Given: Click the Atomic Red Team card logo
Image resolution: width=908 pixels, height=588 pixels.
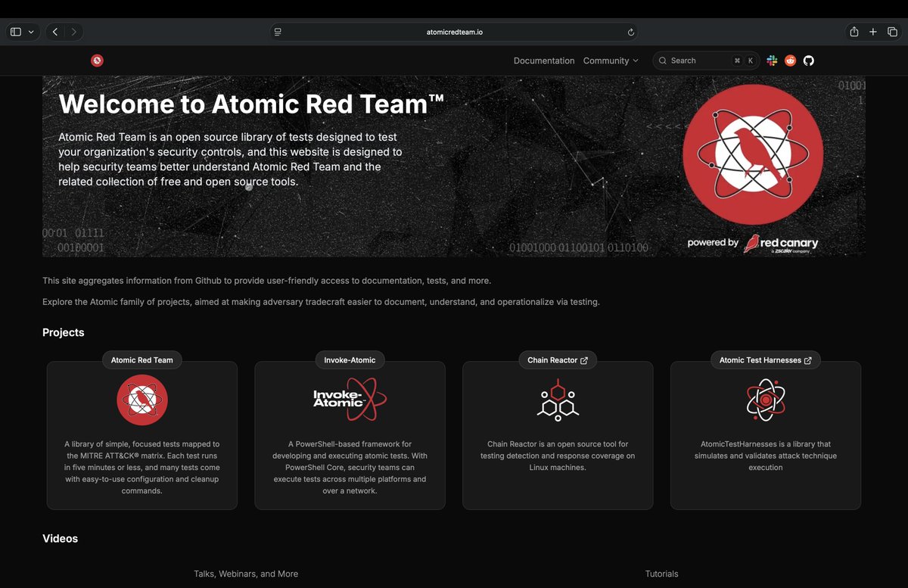Looking at the screenshot, I should coord(142,400).
